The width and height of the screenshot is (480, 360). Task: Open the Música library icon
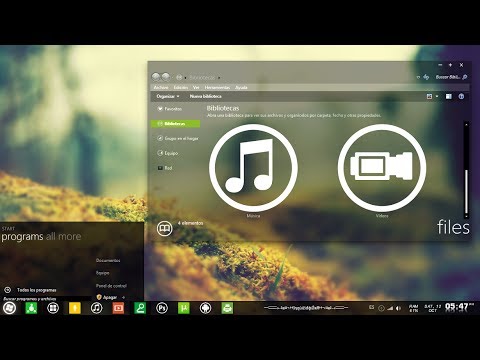coord(253,168)
